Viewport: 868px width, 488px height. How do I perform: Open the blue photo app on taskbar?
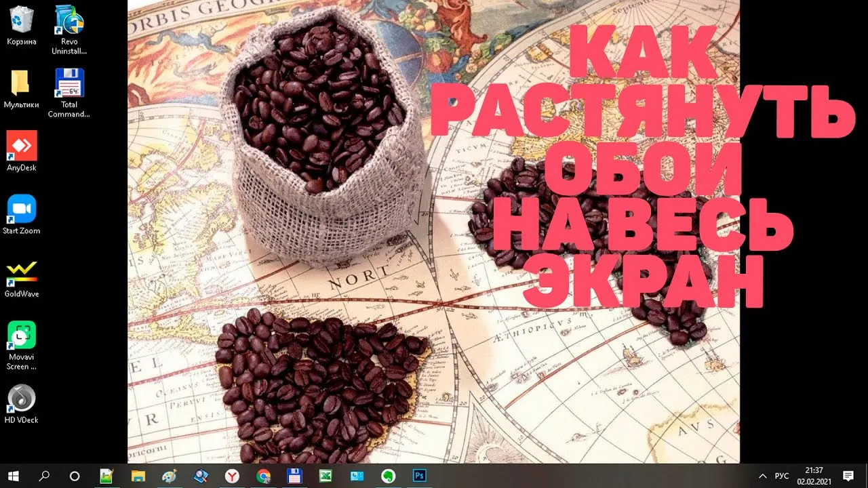(357, 476)
